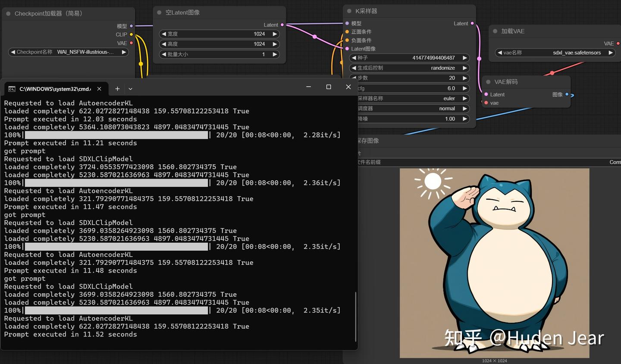Click the right arrow of 调度器
Viewport: 621px width, 364px height.
coord(465,109)
